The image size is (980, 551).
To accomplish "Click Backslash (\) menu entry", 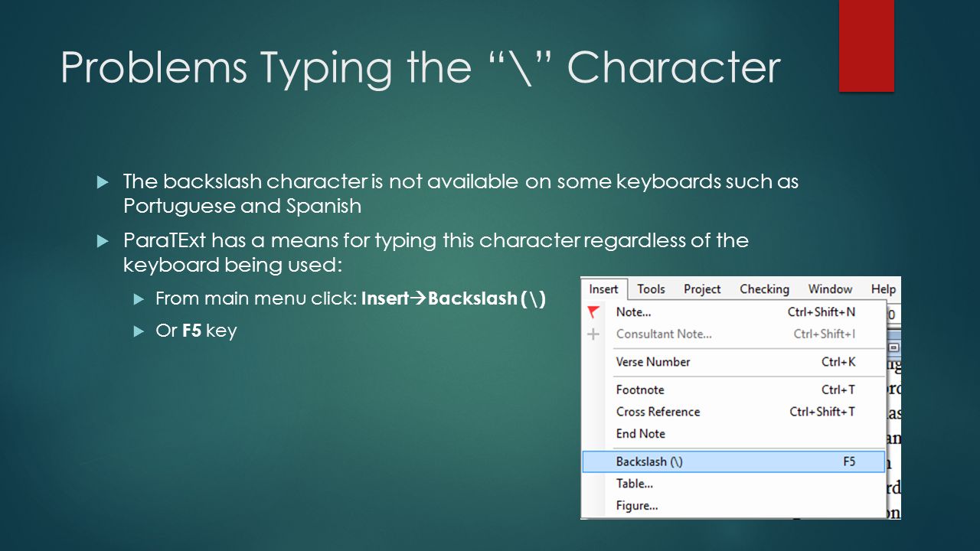I will tap(733, 461).
